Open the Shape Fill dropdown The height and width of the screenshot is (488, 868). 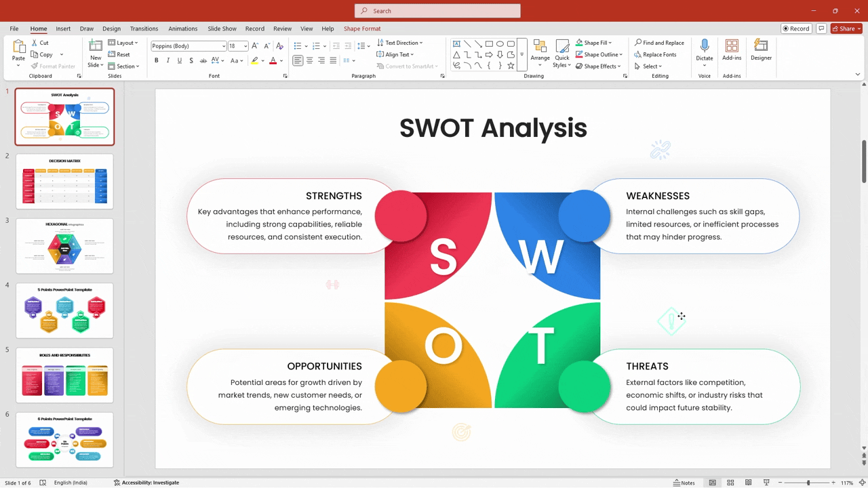click(595, 42)
